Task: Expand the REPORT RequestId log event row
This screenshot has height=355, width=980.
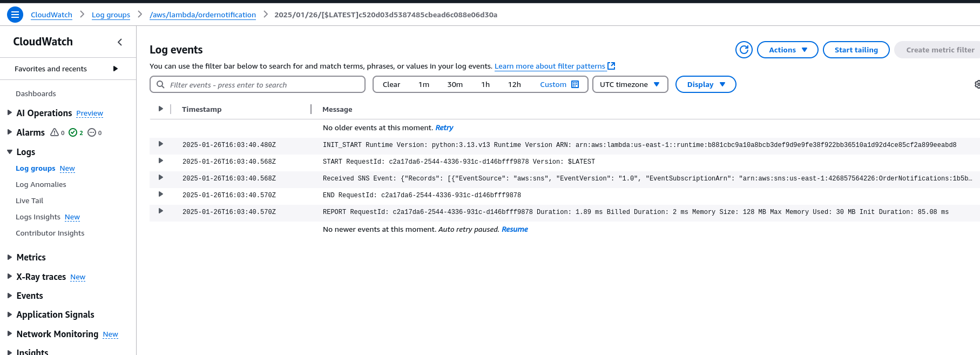Action: pyautogui.click(x=160, y=211)
